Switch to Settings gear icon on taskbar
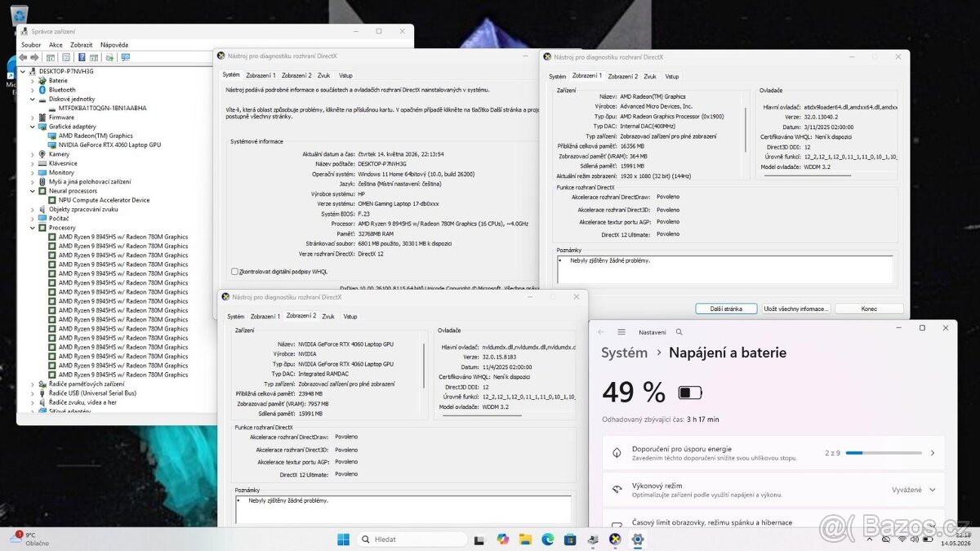This screenshot has width=980, height=551. tap(637, 539)
